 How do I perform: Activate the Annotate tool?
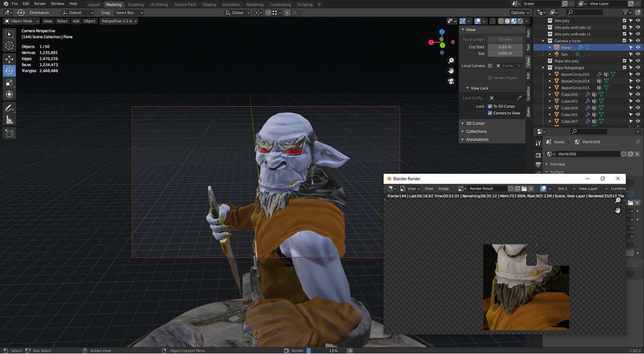[x=9, y=107]
